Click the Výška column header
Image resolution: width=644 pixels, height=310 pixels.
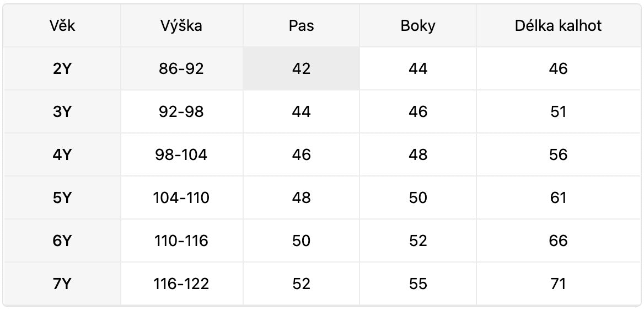[x=181, y=25]
